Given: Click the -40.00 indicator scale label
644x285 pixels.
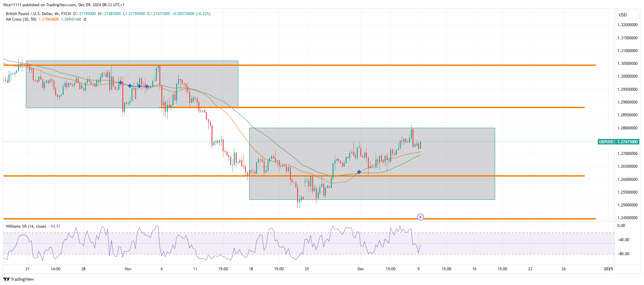Looking at the screenshot, I should (623, 240).
